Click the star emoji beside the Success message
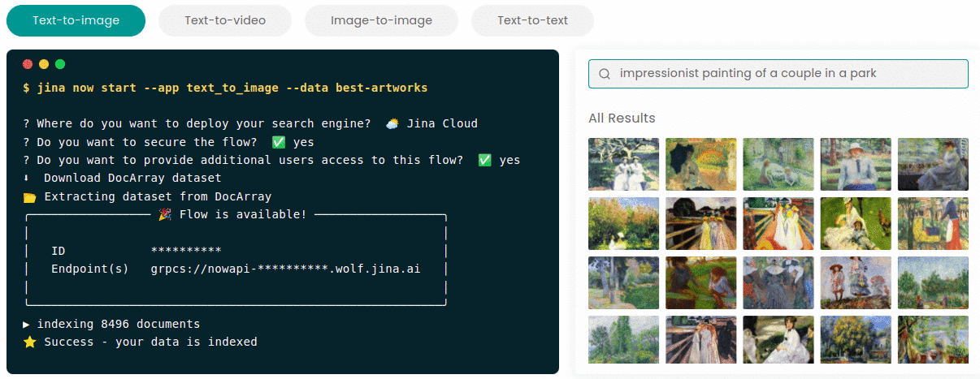Image resolution: width=980 pixels, height=379 pixels. [x=30, y=342]
